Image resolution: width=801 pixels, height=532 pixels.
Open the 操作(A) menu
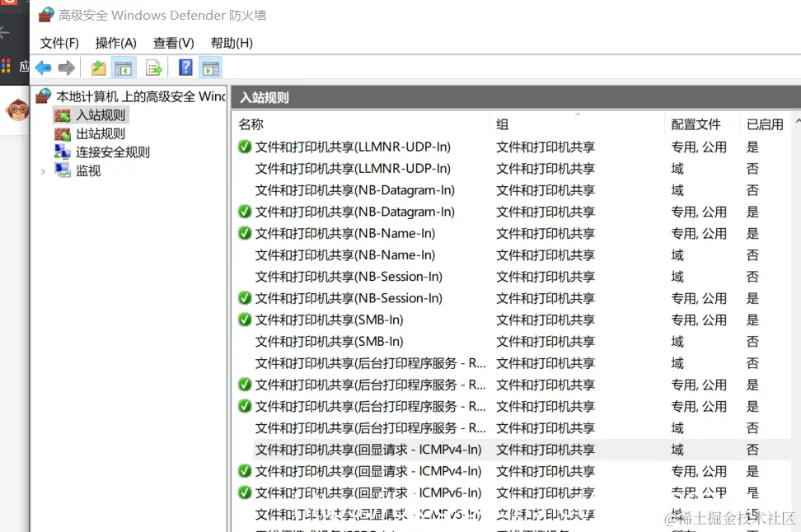[x=116, y=43]
